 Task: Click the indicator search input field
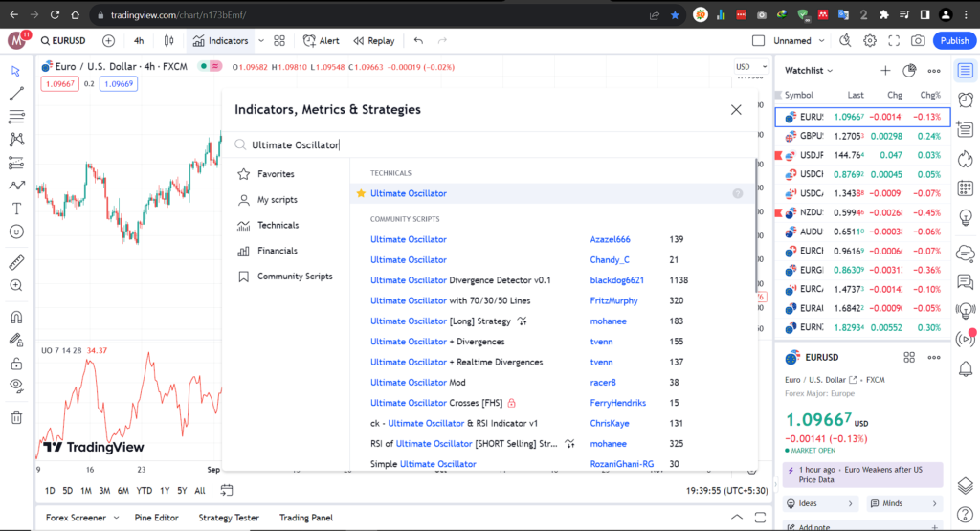coord(479,145)
